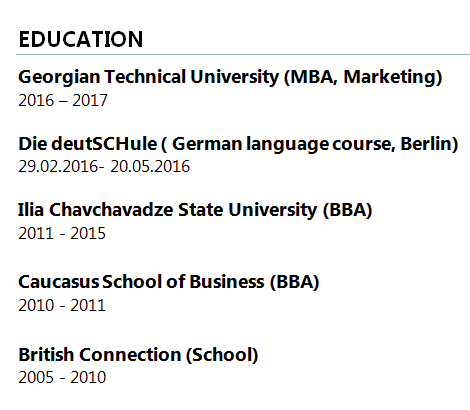Select Ilia Chavchavadze State University heading
470x410 pixels.
(195, 210)
